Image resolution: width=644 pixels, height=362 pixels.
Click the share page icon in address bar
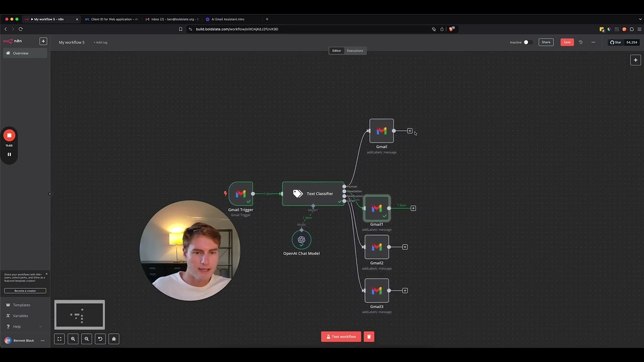pos(442,29)
